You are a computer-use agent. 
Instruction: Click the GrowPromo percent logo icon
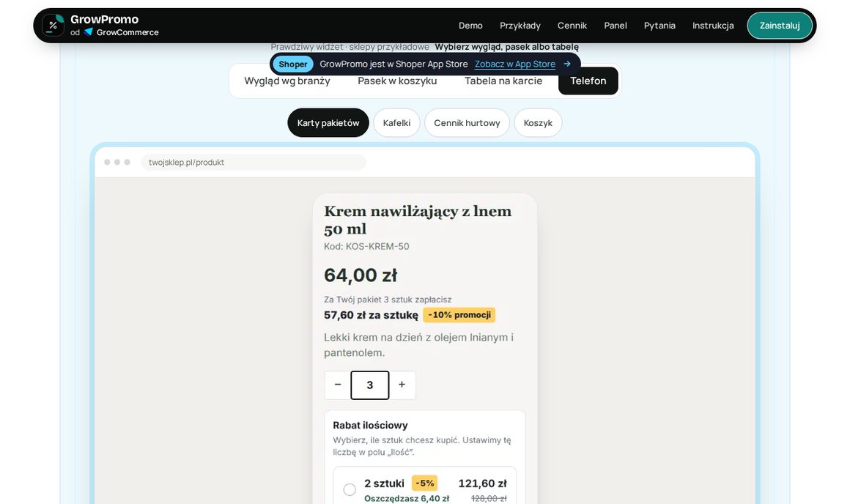click(x=53, y=26)
